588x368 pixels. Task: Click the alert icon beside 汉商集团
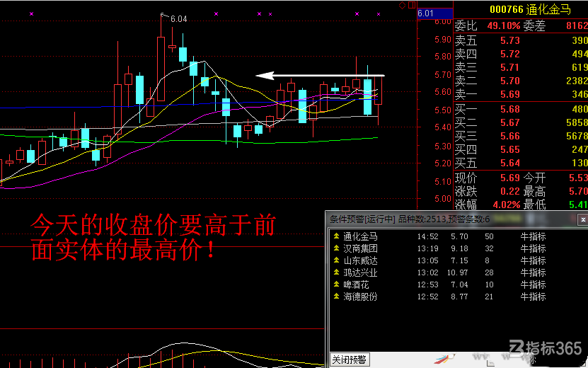(x=336, y=248)
